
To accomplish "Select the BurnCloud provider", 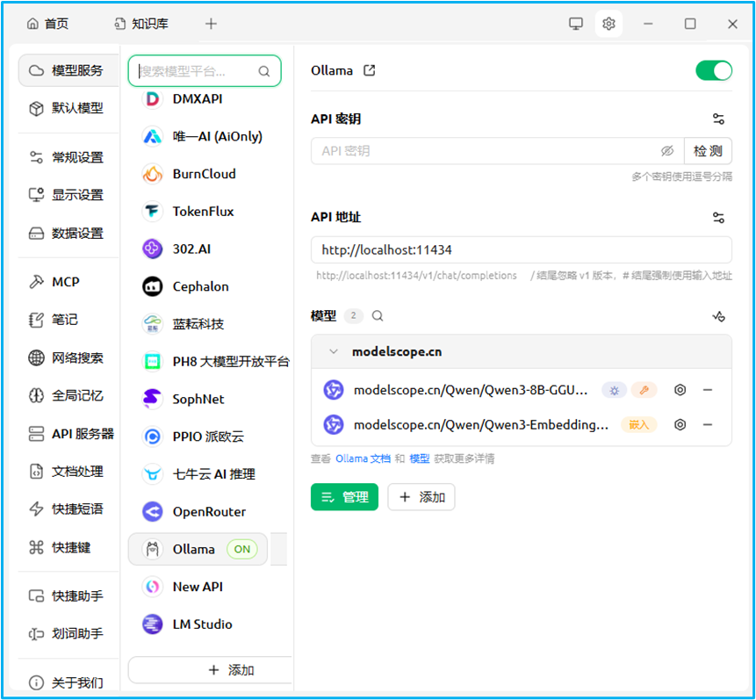I will click(x=207, y=174).
